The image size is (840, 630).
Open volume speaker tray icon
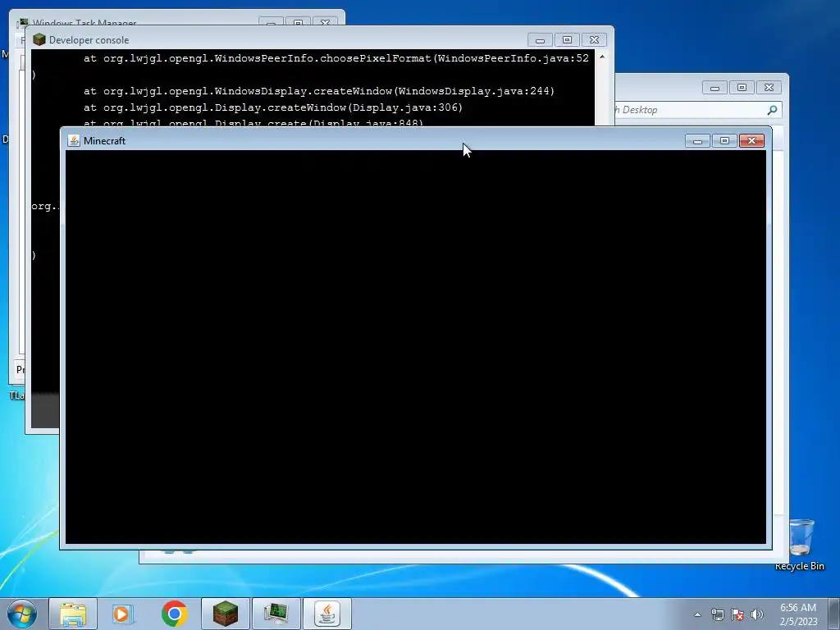[757, 614]
